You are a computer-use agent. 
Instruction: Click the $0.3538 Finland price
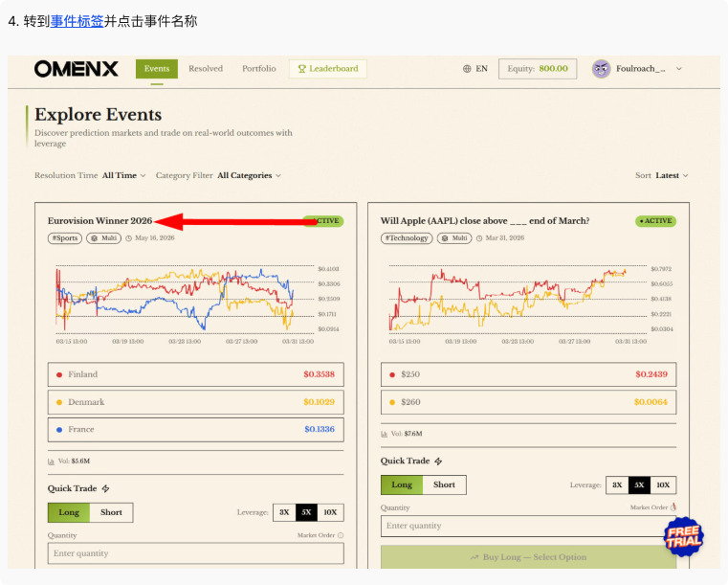point(319,374)
